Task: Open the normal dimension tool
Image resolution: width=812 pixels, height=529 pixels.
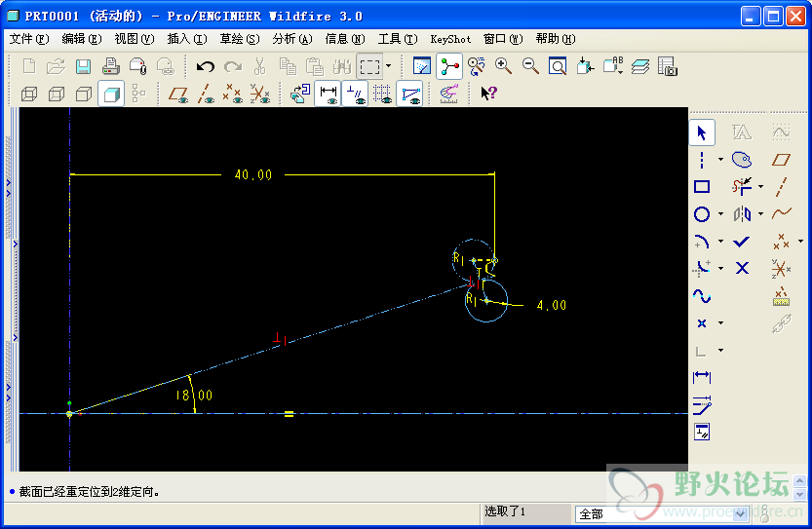Action: [x=702, y=377]
